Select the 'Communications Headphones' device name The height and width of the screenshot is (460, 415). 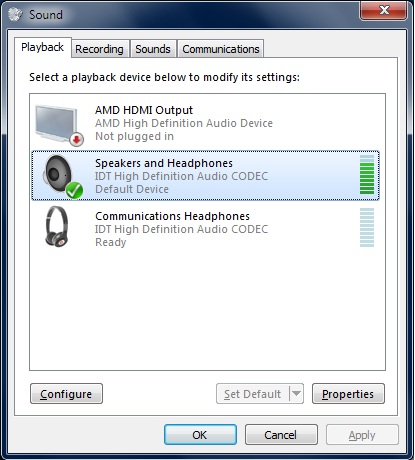click(x=172, y=216)
